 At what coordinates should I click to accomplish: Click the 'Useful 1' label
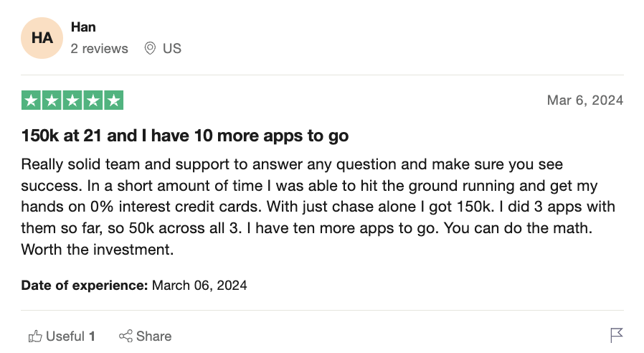[70, 336]
